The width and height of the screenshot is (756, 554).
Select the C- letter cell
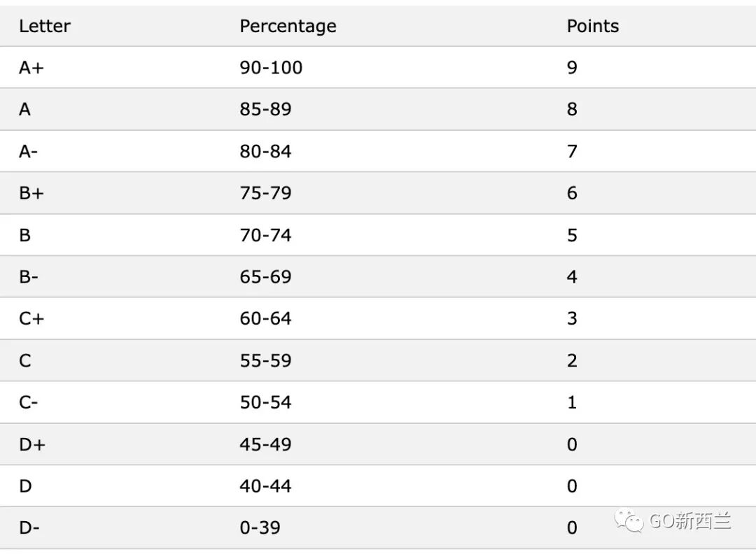pos(29,402)
